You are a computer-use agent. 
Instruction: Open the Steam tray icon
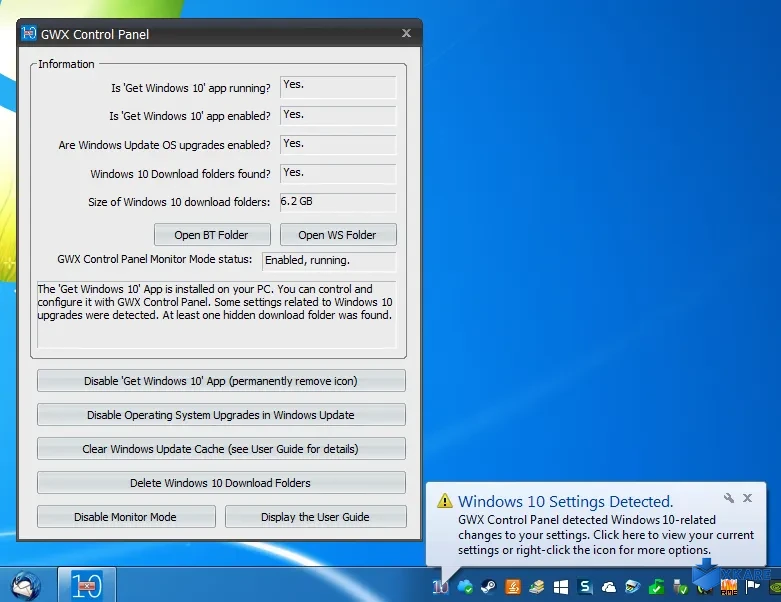488,587
